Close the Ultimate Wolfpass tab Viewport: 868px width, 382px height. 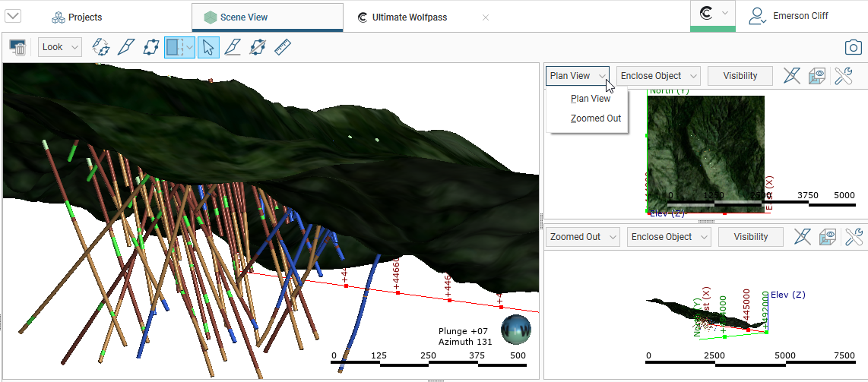coord(486,17)
